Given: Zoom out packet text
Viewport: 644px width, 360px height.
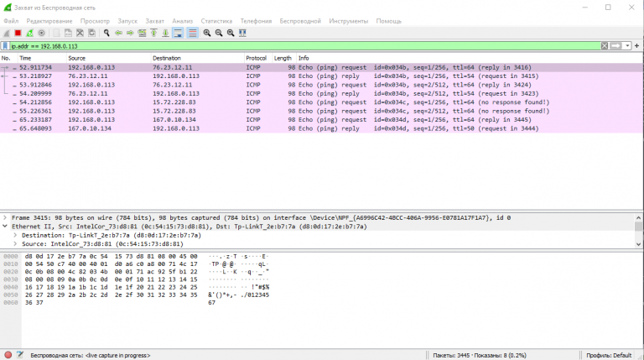Looking at the screenshot, I should pyautogui.click(x=219, y=34).
